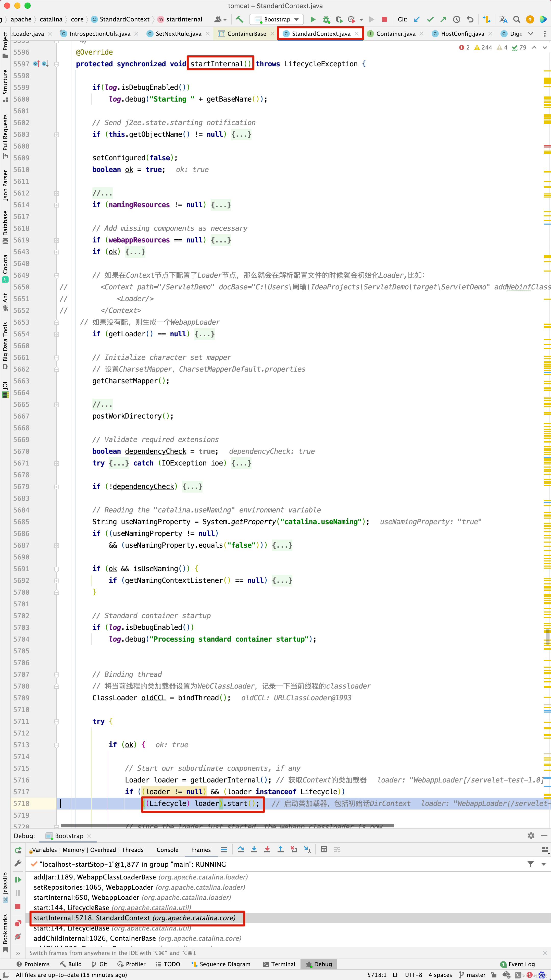Click the editor horizontal scrollbar
This screenshot has width=551, height=980.
227,825
